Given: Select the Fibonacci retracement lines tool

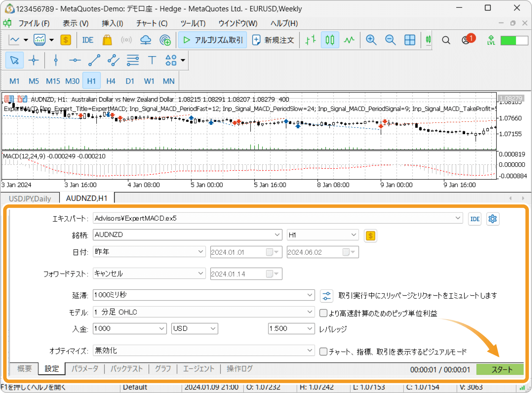Looking at the screenshot, I should pos(133,60).
